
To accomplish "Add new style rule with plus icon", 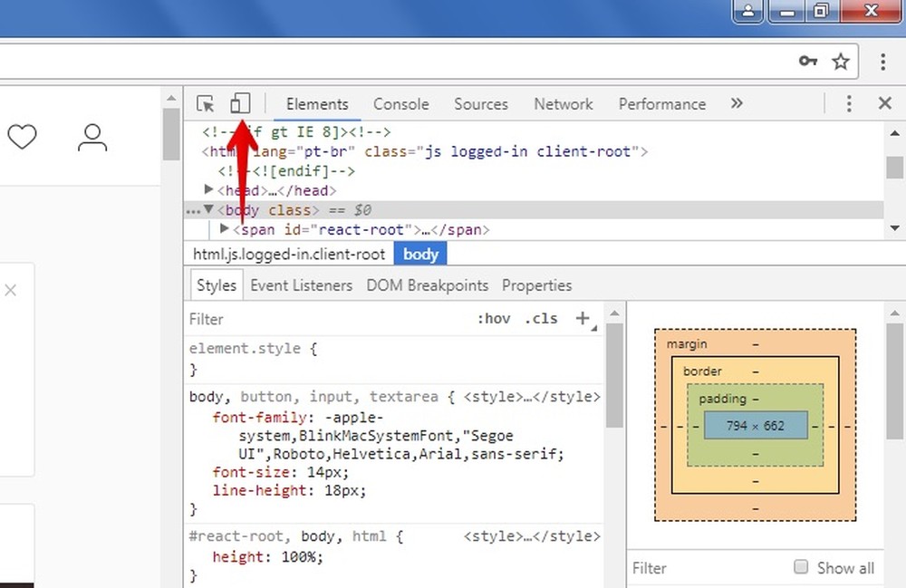I will (x=583, y=319).
